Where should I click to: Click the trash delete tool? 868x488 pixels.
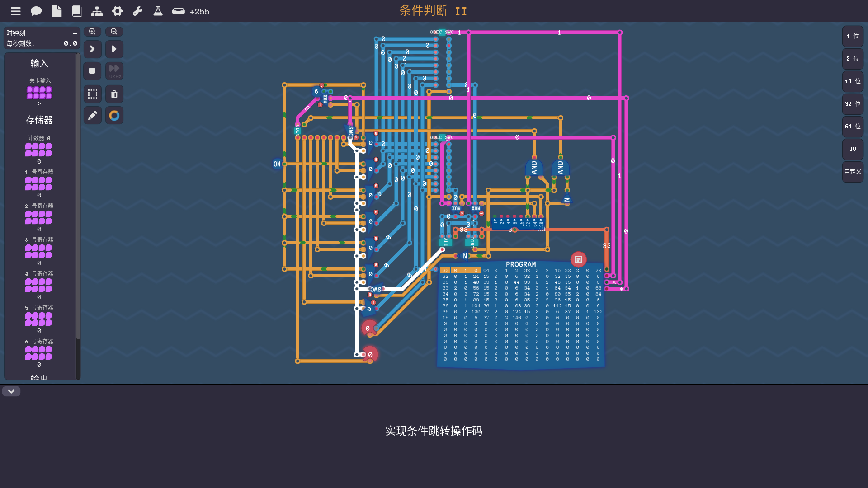(114, 94)
